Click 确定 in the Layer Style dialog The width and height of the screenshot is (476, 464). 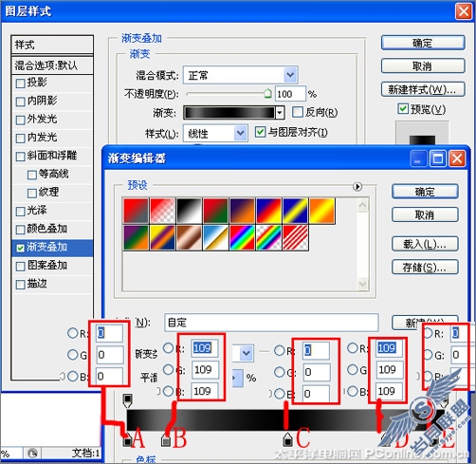pyautogui.click(x=423, y=43)
